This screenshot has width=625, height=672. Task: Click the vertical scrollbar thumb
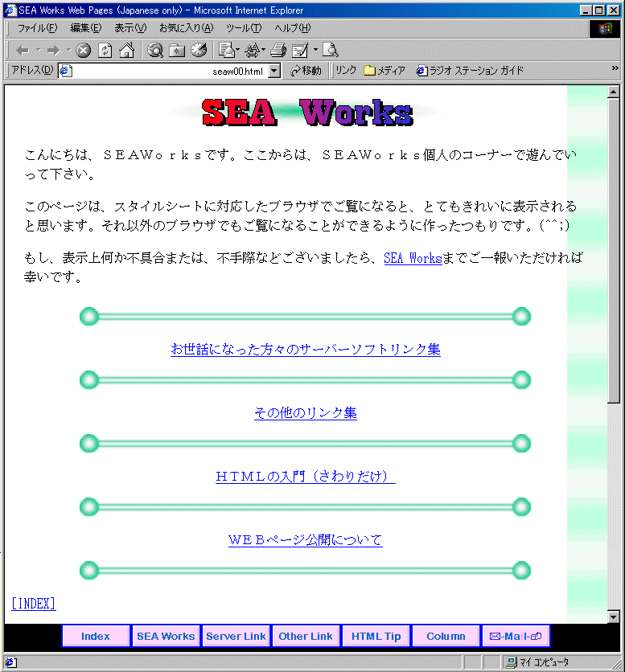point(614,251)
